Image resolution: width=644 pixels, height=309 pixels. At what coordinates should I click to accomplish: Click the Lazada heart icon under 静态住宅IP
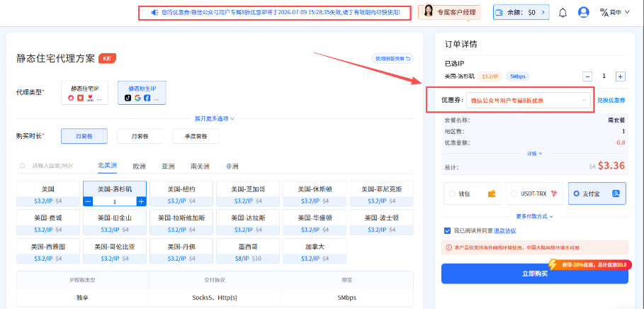click(90, 98)
